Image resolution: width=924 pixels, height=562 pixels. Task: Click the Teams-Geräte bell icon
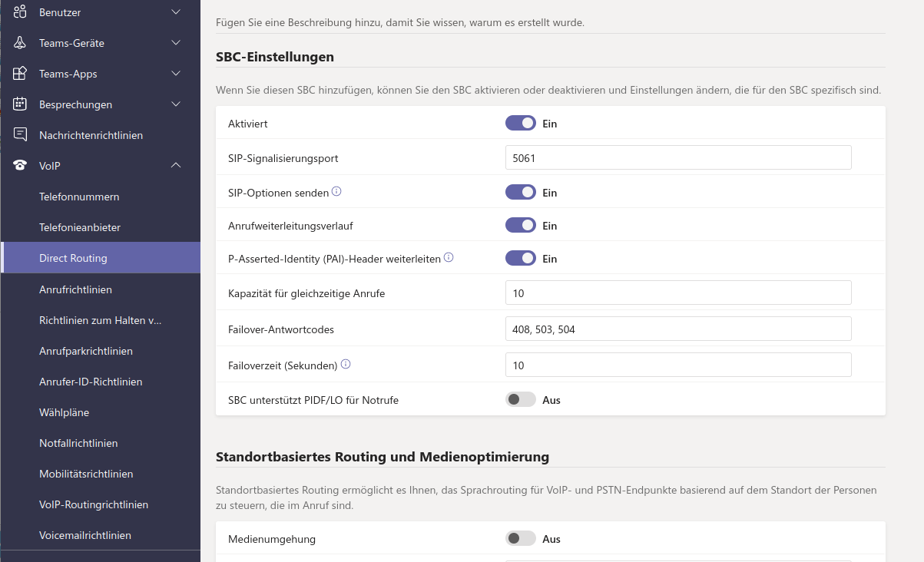pos(20,43)
